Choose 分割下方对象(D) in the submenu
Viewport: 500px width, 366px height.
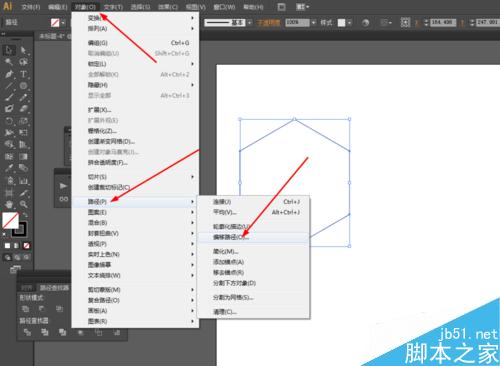[x=254, y=283]
